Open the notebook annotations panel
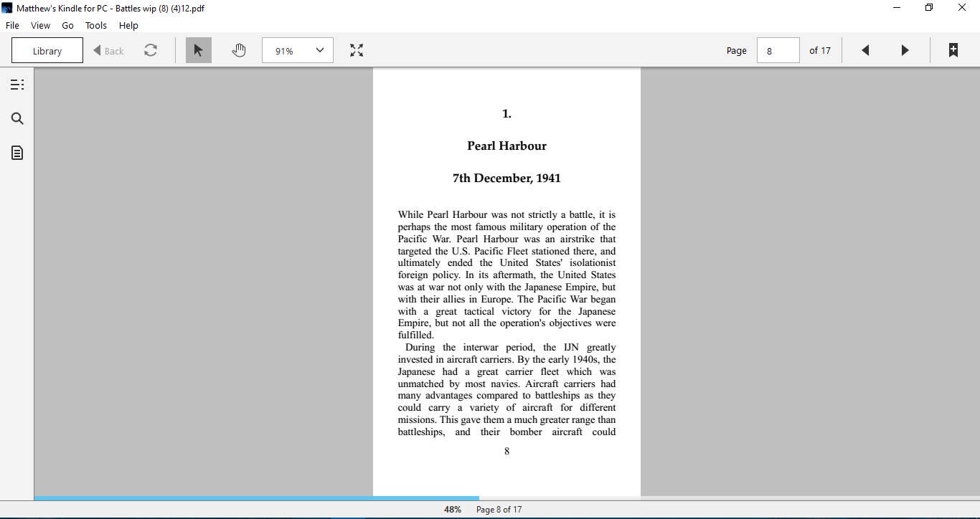This screenshot has width=980, height=519. coord(17,152)
